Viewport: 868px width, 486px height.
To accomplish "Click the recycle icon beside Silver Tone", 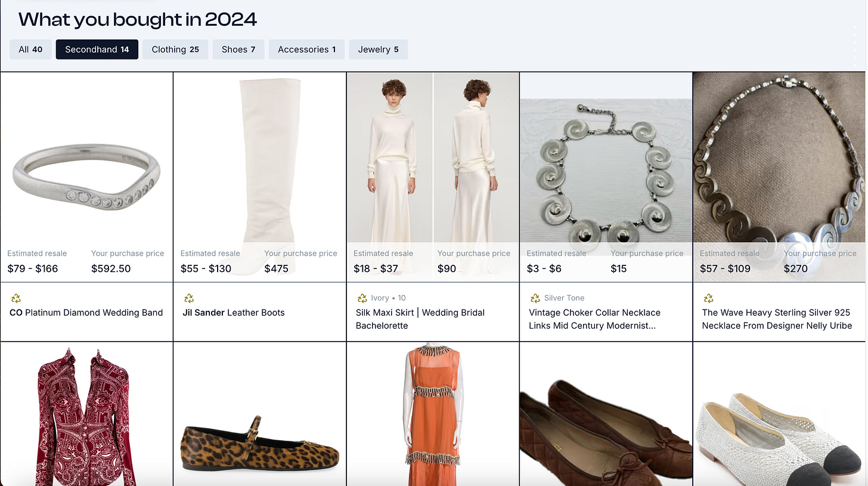I will pyautogui.click(x=535, y=298).
